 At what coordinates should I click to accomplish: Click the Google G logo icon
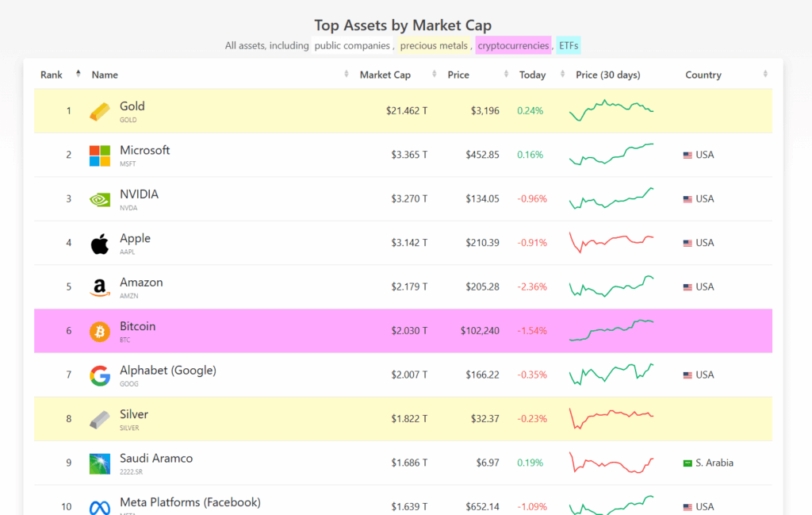(99, 375)
